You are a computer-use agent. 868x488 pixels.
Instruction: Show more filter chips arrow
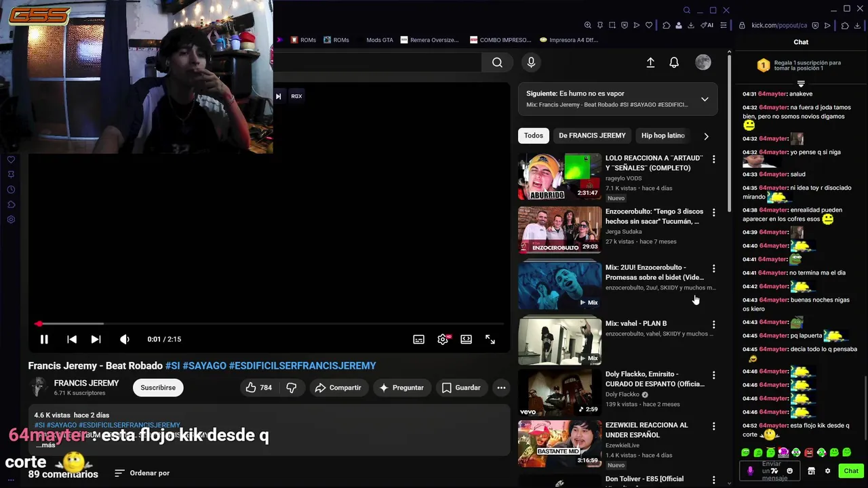[706, 136]
